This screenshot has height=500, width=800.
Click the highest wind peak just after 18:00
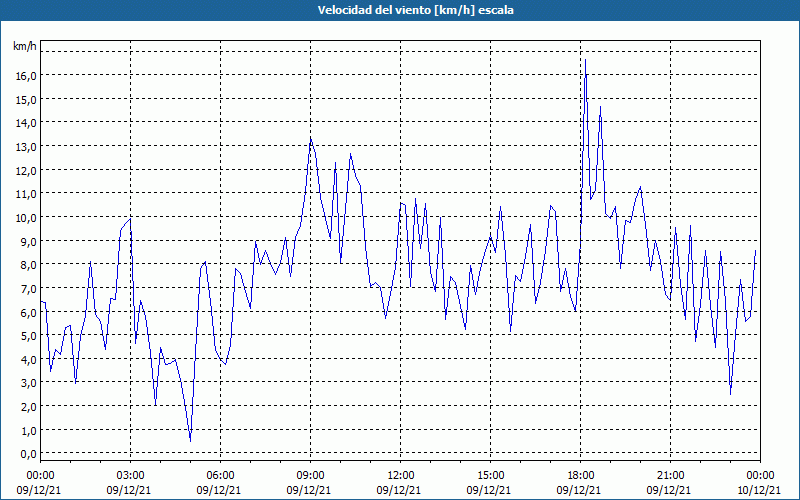(x=585, y=60)
